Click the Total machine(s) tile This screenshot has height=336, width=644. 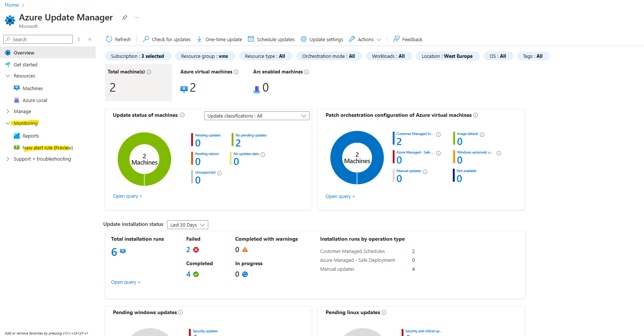[138, 82]
